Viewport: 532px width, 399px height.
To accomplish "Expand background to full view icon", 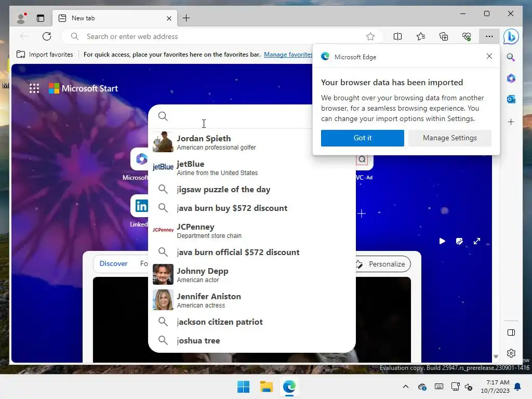I will pos(477,241).
